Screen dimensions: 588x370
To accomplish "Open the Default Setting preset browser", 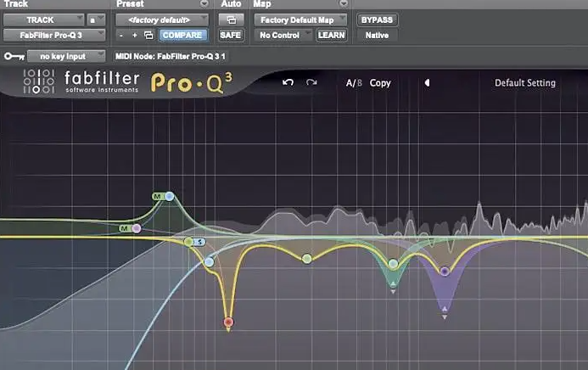I will pos(525,83).
